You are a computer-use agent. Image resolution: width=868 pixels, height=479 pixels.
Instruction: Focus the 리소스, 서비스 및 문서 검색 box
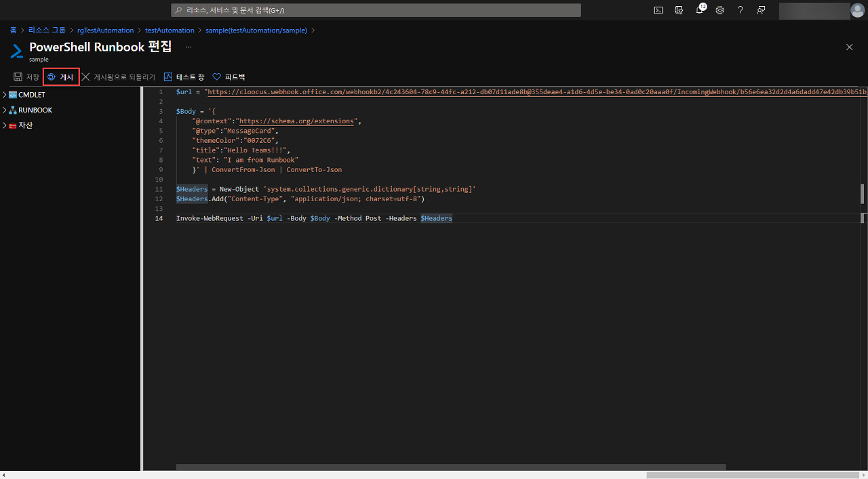pyautogui.click(x=376, y=10)
